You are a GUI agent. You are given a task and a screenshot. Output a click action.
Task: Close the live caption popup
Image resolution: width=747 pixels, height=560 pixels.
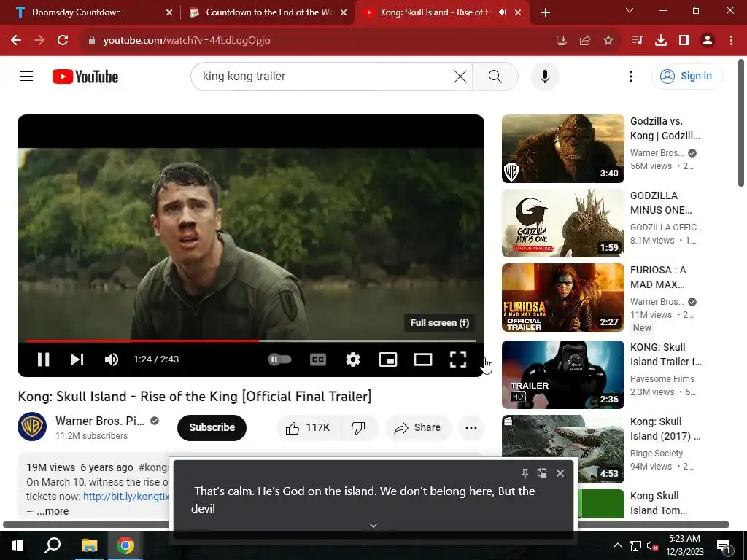(x=560, y=472)
